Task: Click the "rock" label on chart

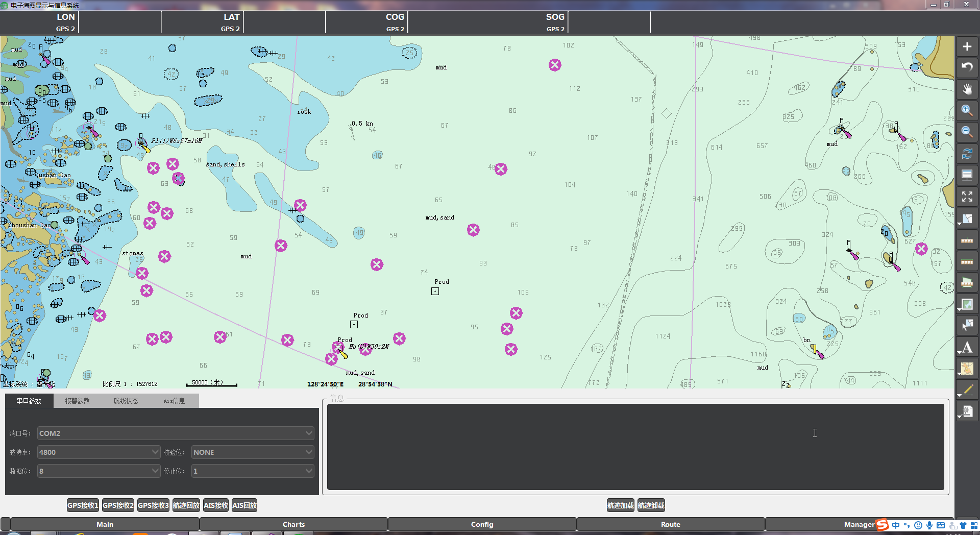Action: point(304,112)
